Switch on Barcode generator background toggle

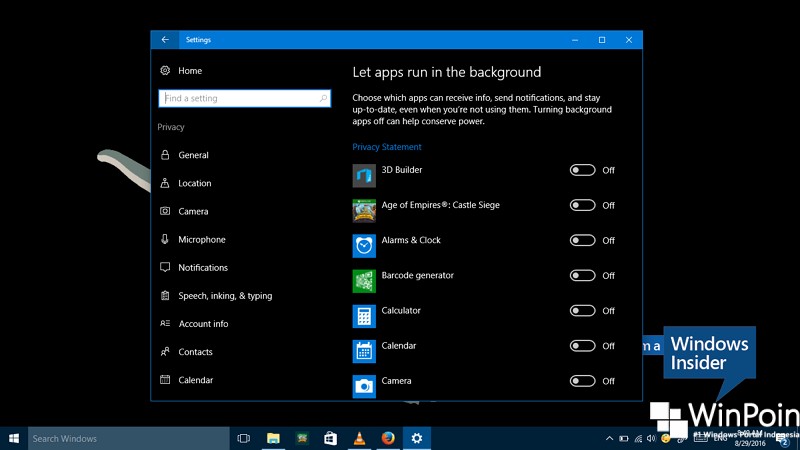pyautogui.click(x=582, y=276)
